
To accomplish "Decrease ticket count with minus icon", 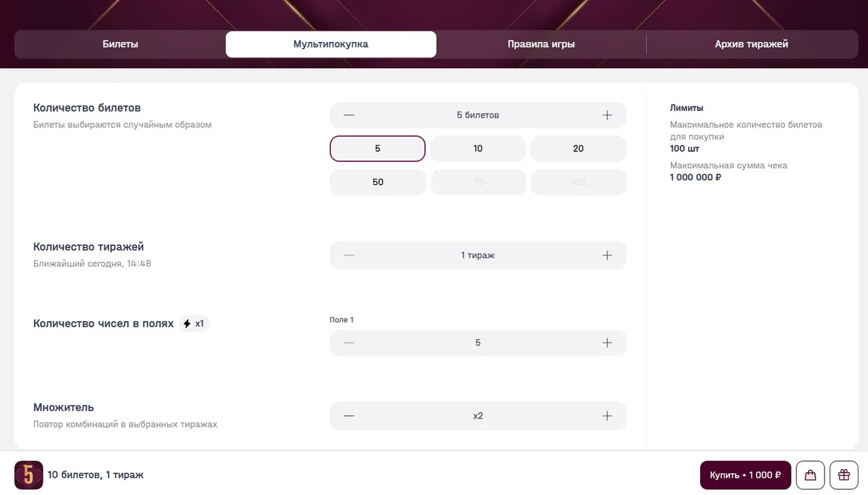I will coord(348,115).
